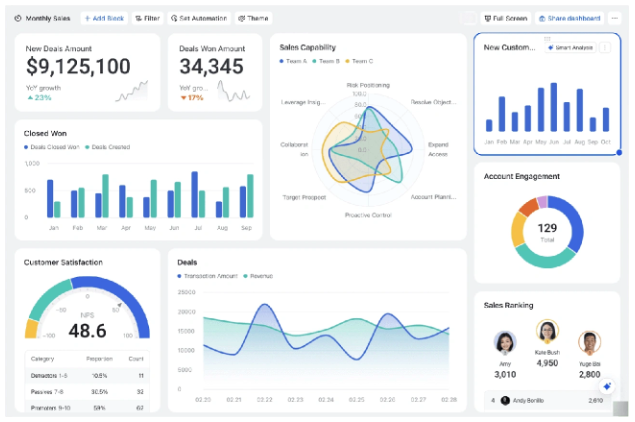Click the Full Screen icon
Image resolution: width=635 pixels, height=422 pixels.
click(x=487, y=18)
